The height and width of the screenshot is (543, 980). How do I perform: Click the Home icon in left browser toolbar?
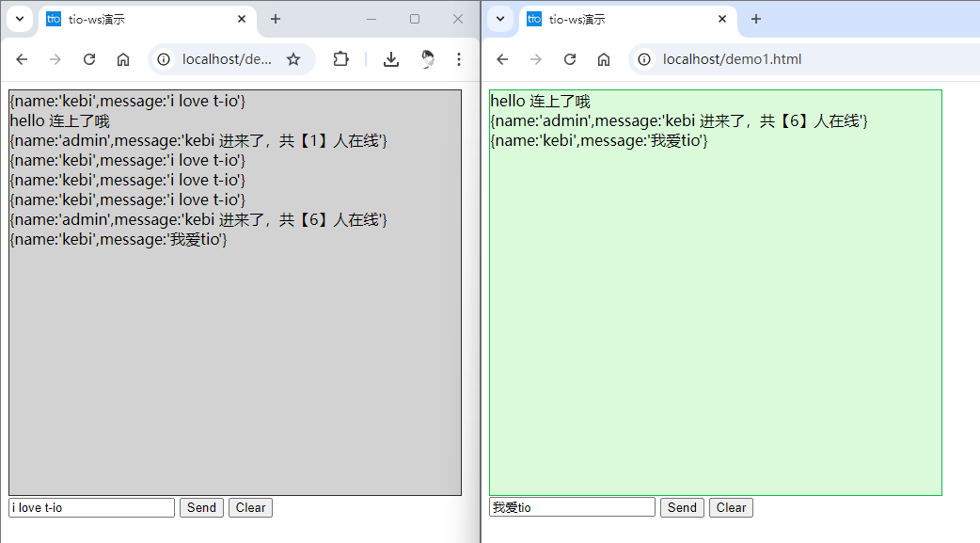123,58
